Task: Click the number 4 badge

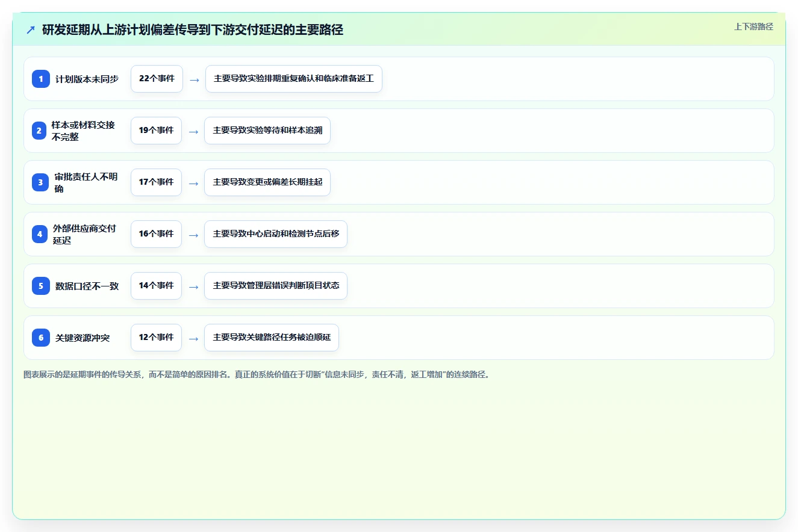Action: coord(40,234)
